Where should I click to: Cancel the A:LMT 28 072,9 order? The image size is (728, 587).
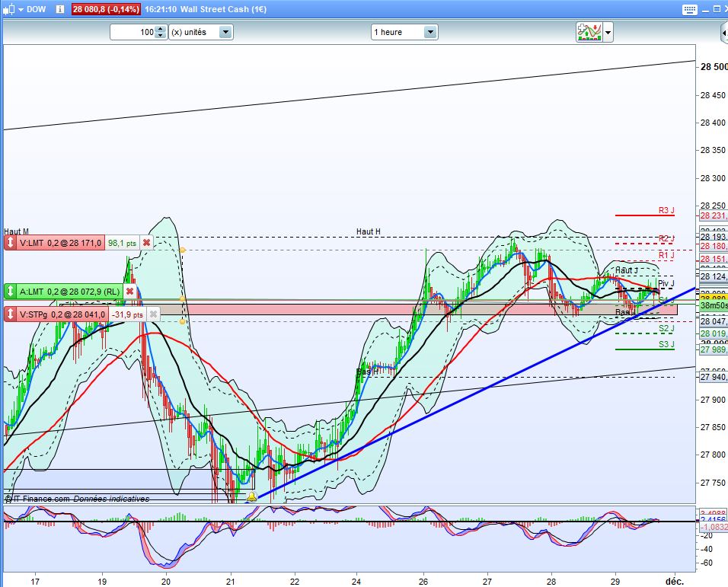(130, 292)
